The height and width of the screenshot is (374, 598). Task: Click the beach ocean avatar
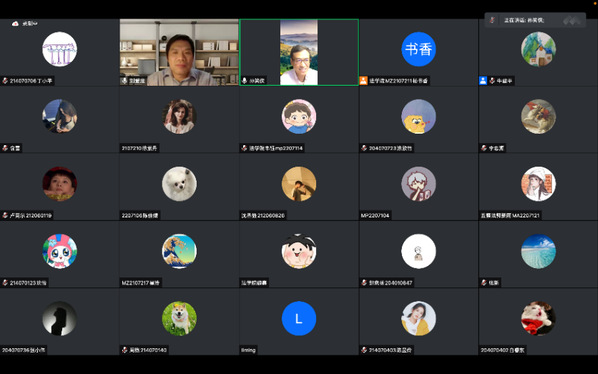pos(538,251)
